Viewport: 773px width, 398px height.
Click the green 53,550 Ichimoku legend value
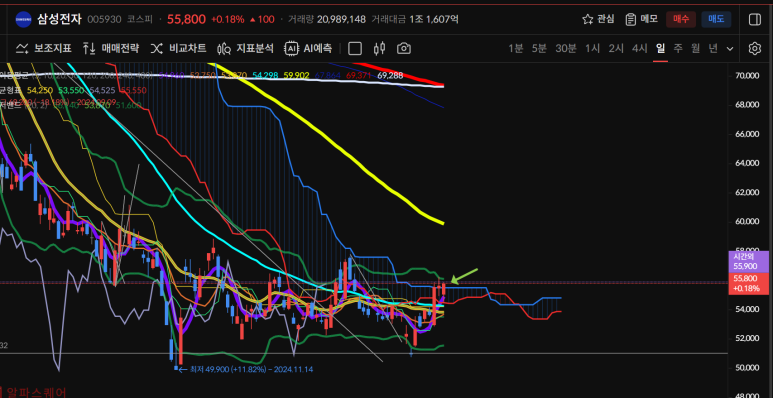(x=71, y=90)
